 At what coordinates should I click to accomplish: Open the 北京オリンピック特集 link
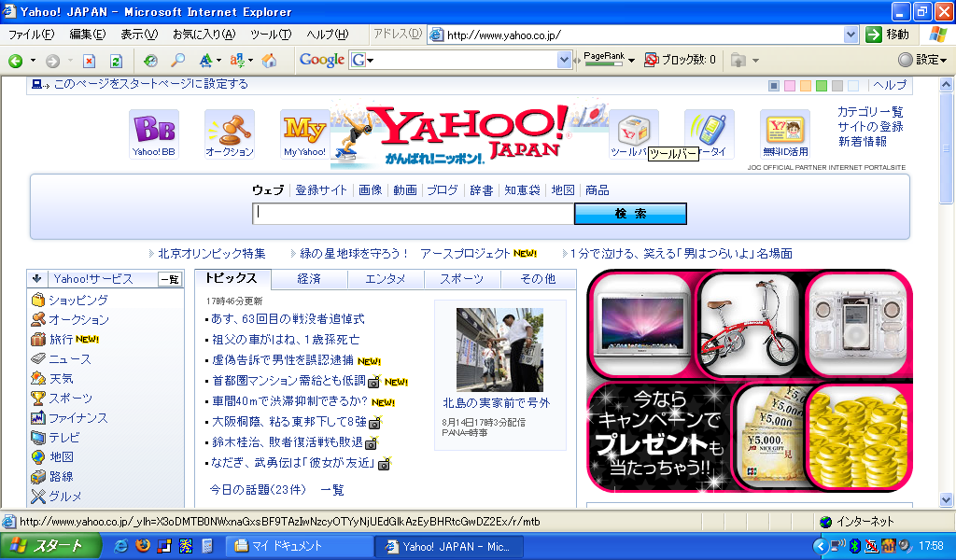212,254
